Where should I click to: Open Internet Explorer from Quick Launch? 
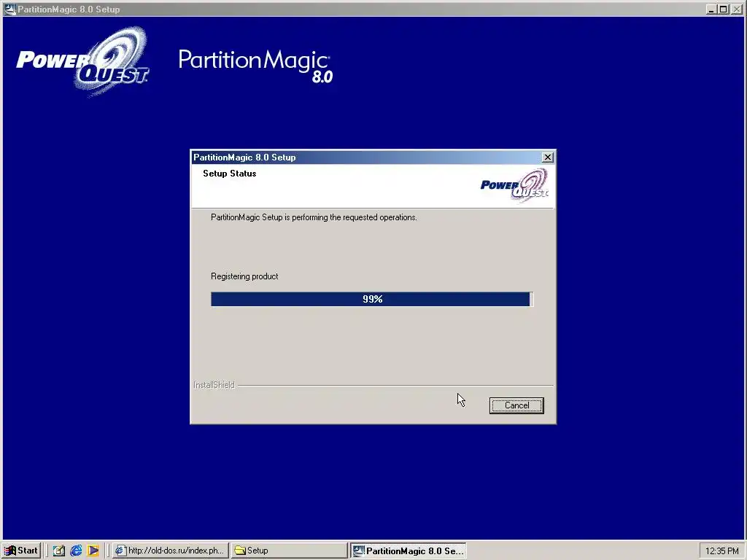pyautogui.click(x=76, y=551)
